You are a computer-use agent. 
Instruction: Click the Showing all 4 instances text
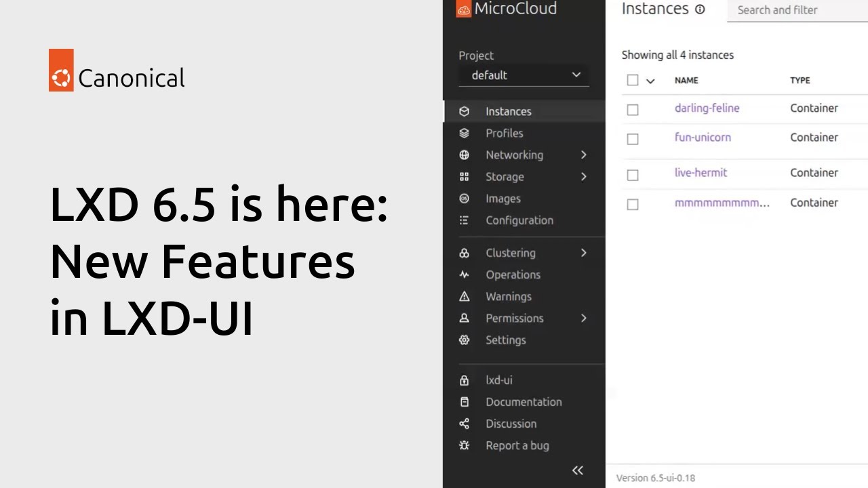click(677, 55)
